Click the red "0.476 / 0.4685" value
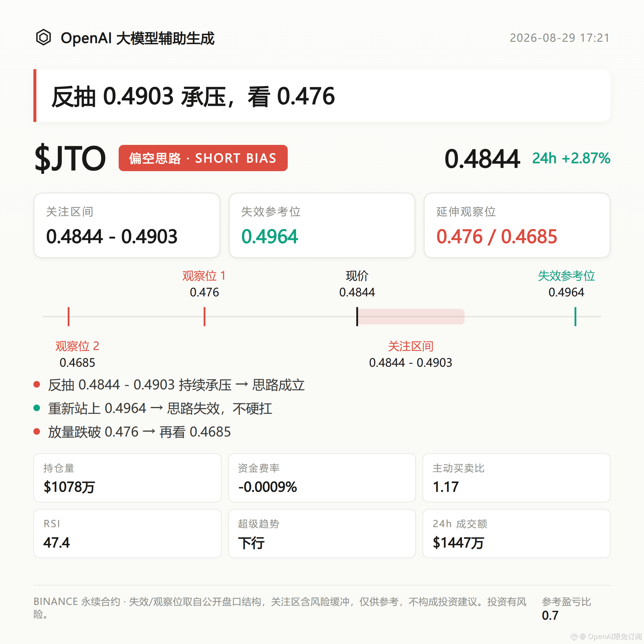The height and width of the screenshot is (644, 644). click(x=497, y=237)
